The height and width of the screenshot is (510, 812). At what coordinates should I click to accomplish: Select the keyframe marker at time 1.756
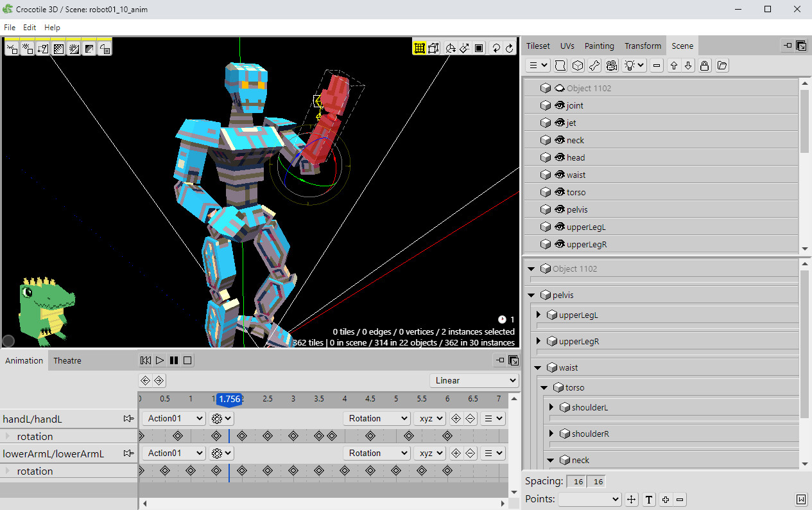pyautogui.click(x=229, y=399)
